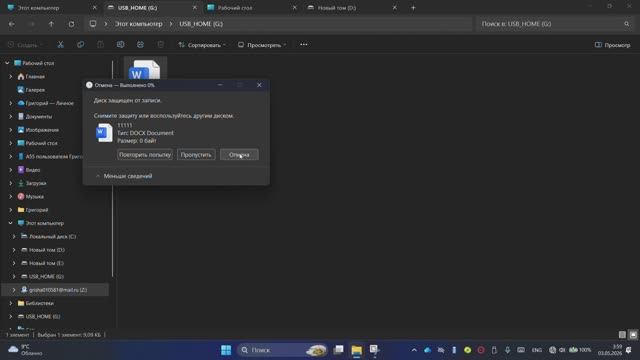This screenshot has height=360, width=640.
Task: Select Галерея in navigation pane
Action: coord(35,90)
